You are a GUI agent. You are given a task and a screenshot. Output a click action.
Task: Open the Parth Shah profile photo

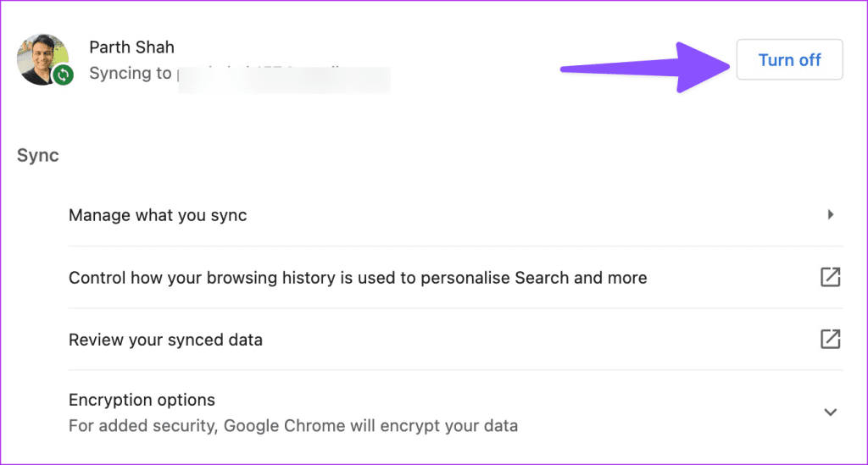[x=43, y=59]
